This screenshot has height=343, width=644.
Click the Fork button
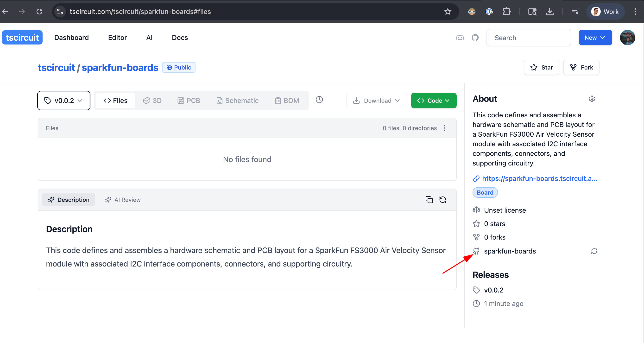coord(581,67)
